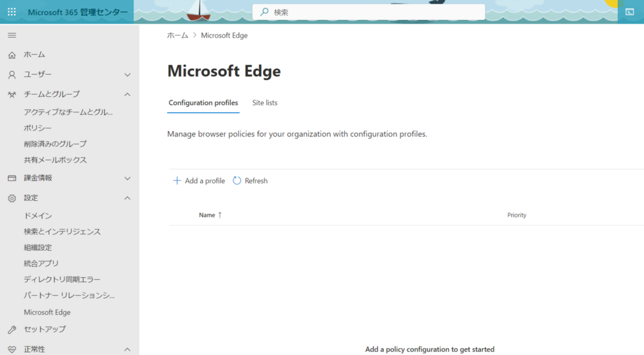This screenshot has height=355, width=644.
Task: Click the Refresh button label
Action: (256, 180)
